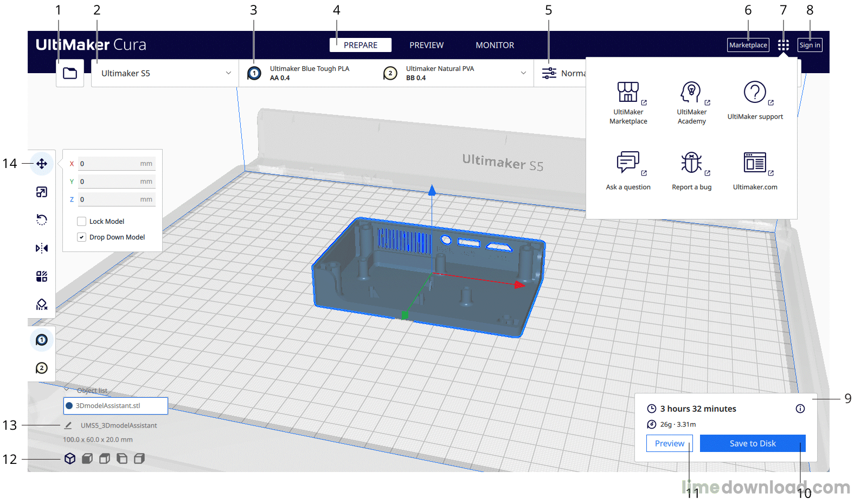This screenshot has width=854, height=504.
Task: Click the Z position input field
Action: 117,199
